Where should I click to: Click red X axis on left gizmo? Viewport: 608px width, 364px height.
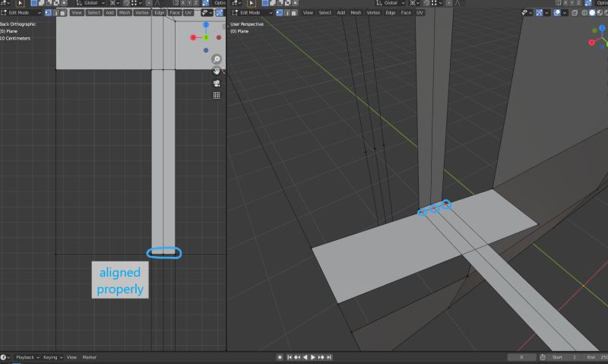pos(193,37)
